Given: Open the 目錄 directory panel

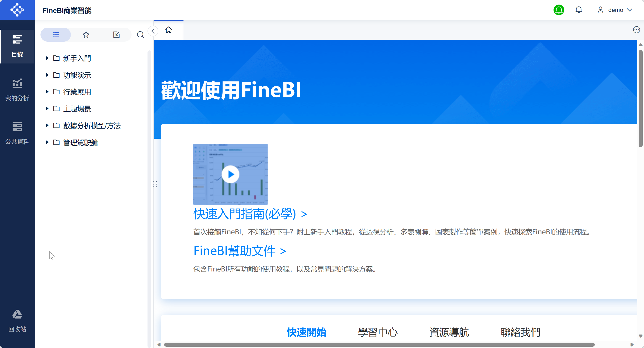Looking at the screenshot, I should click(x=17, y=46).
